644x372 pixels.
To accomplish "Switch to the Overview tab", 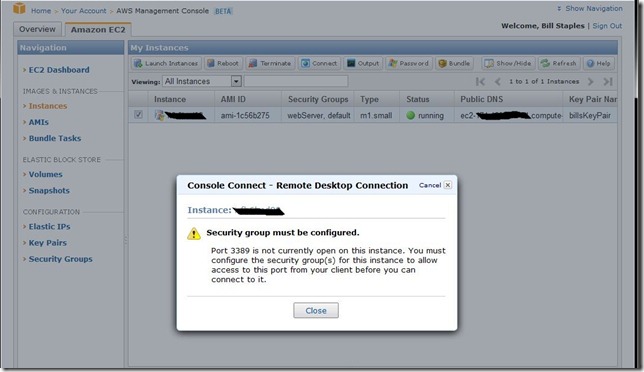I will click(x=37, y=29).
